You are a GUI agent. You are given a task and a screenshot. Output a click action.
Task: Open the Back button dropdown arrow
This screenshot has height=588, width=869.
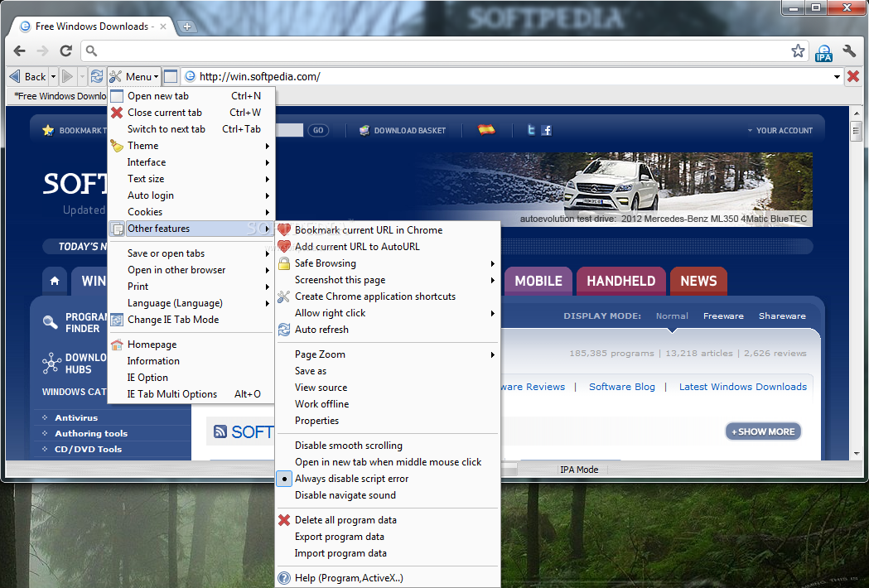[53, 76]
